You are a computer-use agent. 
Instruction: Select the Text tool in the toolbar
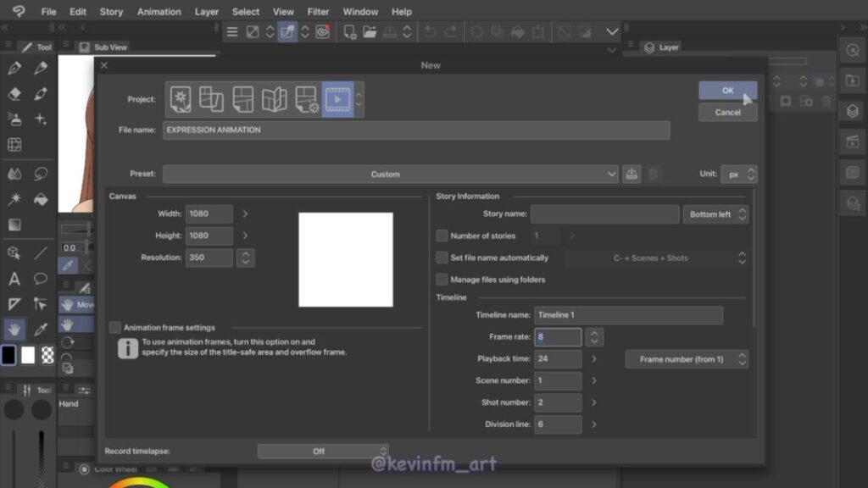[x=14, y=279]
